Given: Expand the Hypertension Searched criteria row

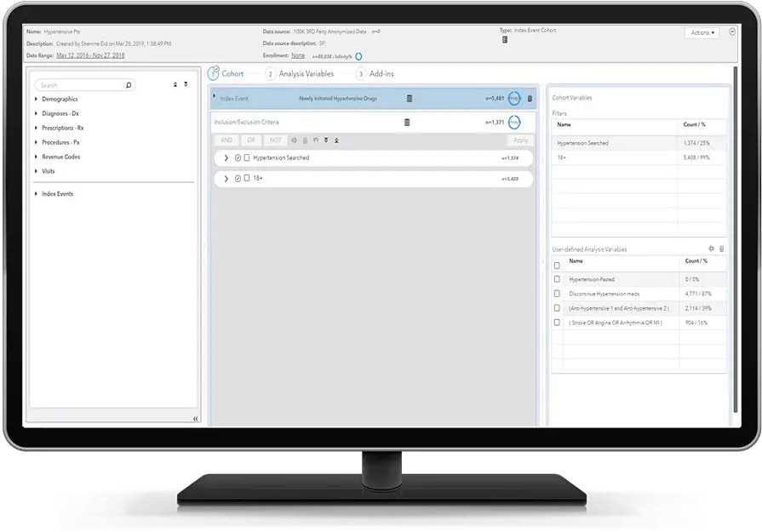Looking at the screenshot, I should 226,158.
